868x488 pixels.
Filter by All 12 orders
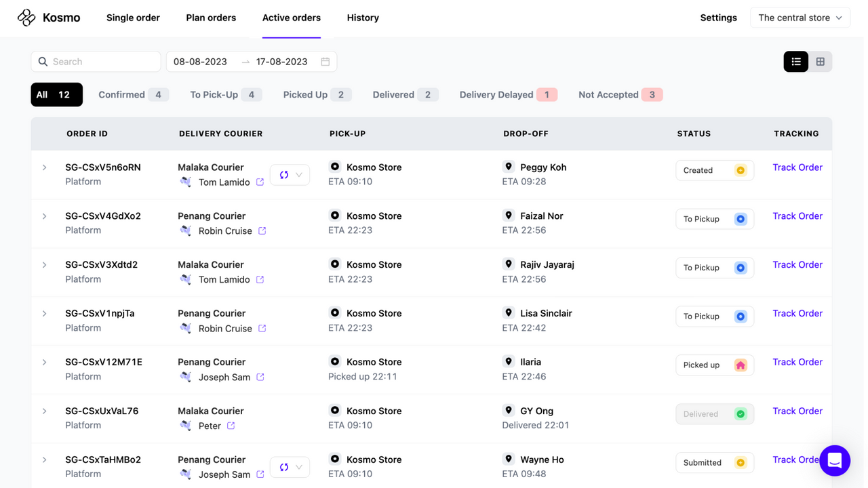click(57, 95)
